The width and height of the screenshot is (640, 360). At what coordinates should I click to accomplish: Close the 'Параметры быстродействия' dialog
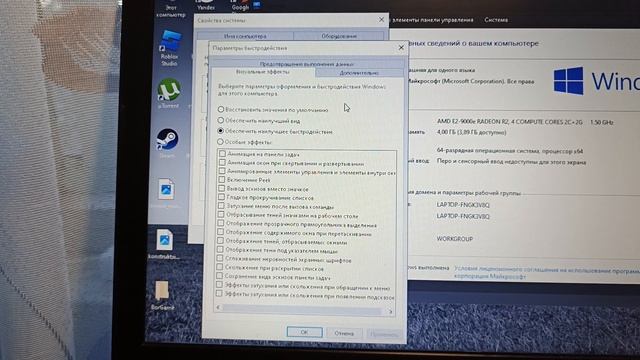tap(401, 47)
